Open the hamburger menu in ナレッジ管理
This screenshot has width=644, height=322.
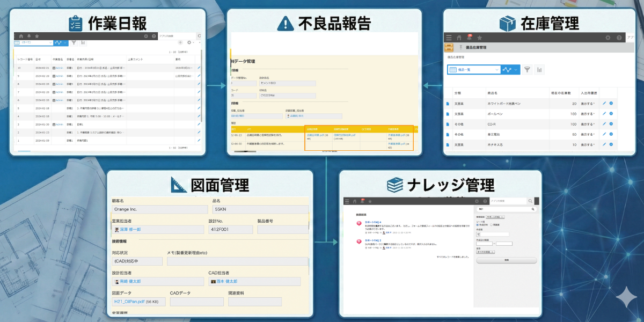[347, 200]
